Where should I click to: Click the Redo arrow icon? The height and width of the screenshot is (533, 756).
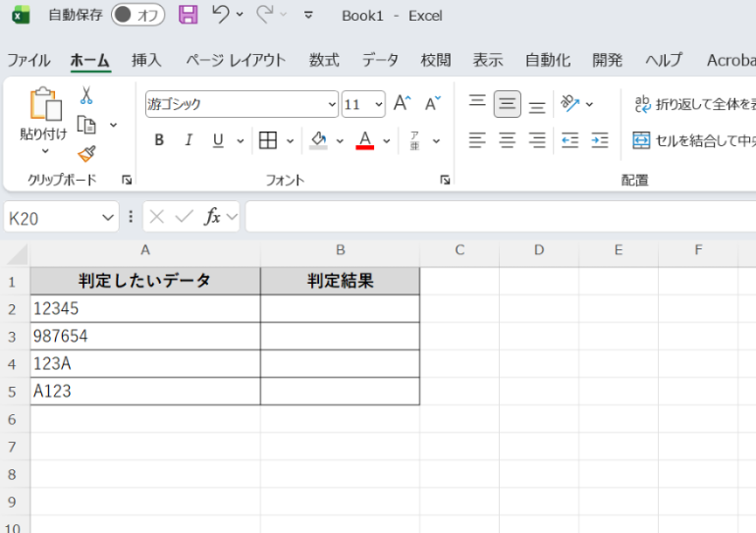tap(265, 15)
